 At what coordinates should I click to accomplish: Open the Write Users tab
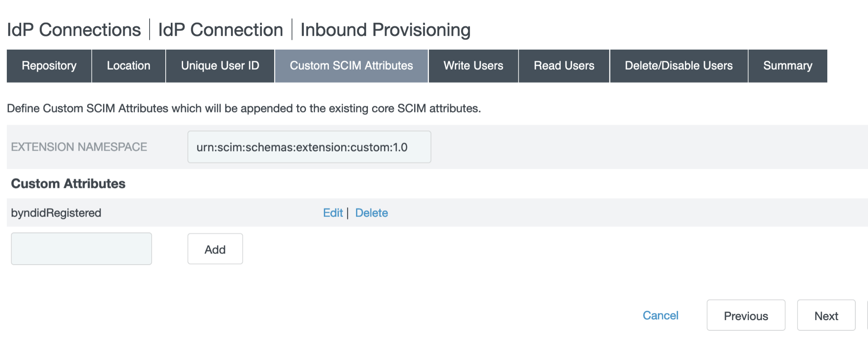473,66
